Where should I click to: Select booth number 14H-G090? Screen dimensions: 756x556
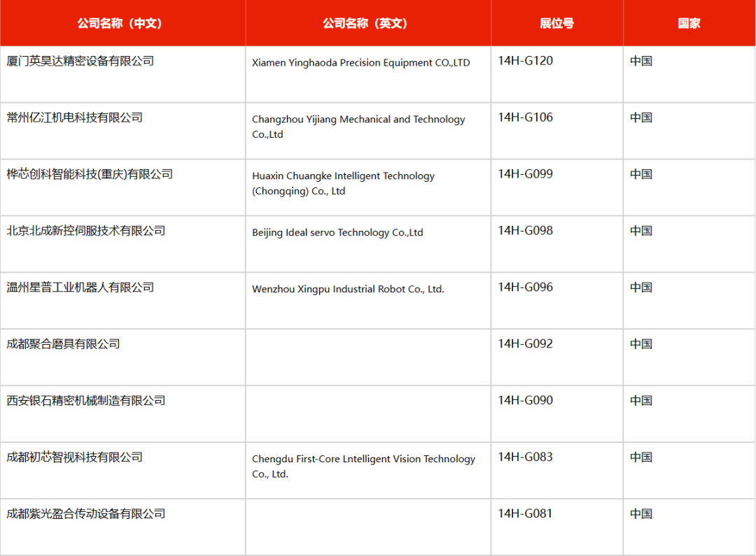click(526, 400)
